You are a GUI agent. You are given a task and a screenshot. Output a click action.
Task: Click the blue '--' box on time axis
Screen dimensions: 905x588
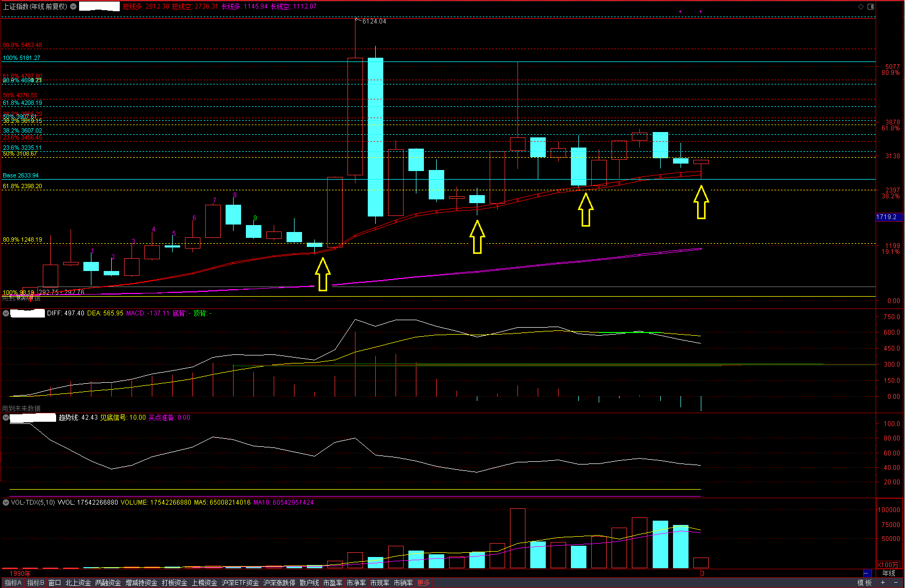867,573
